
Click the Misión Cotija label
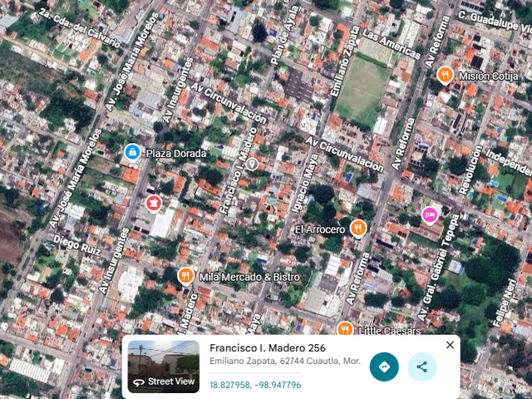489,76
